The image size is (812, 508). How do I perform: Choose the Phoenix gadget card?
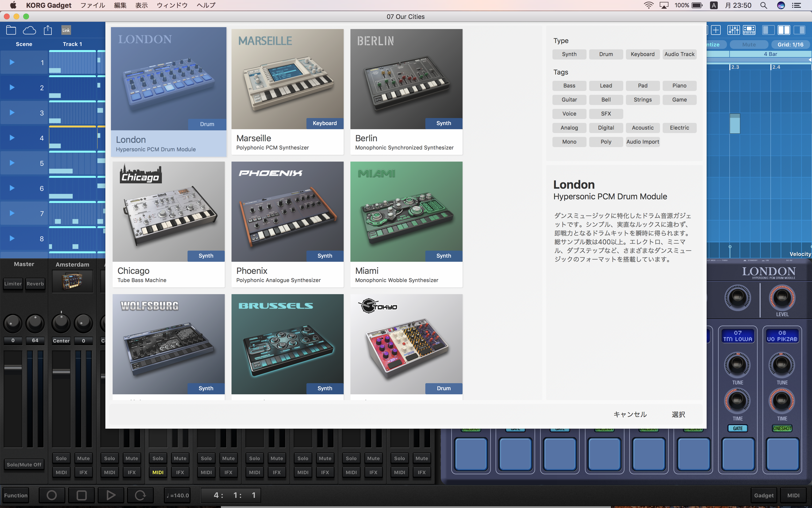point(288,224)
